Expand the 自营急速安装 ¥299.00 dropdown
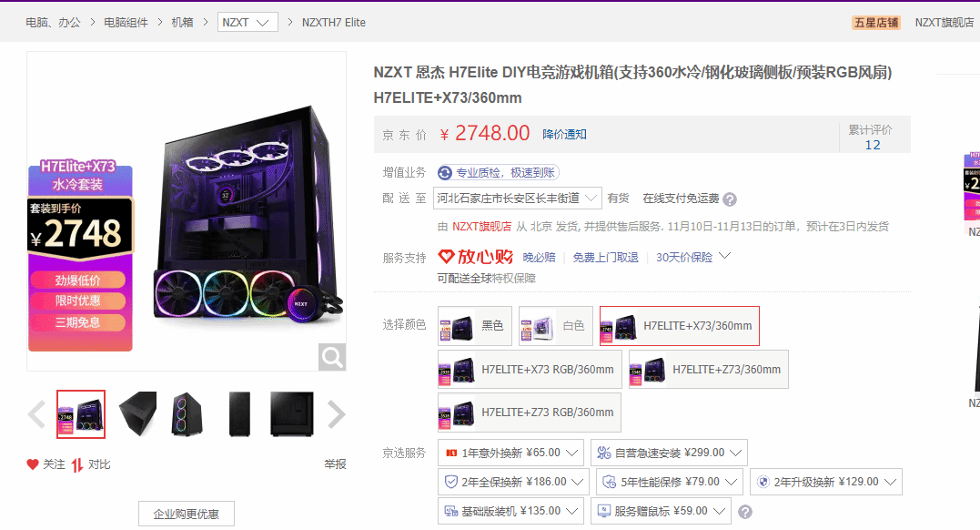980x530 pixels. point(735,453)
